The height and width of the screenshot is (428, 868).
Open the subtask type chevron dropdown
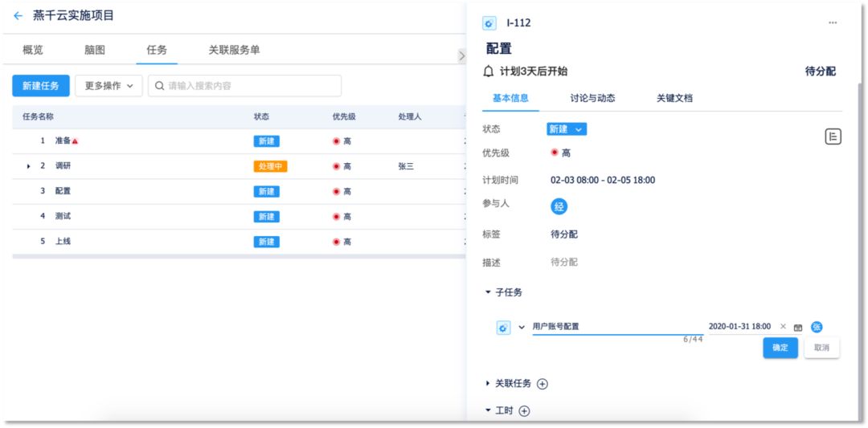coord(522,328)
